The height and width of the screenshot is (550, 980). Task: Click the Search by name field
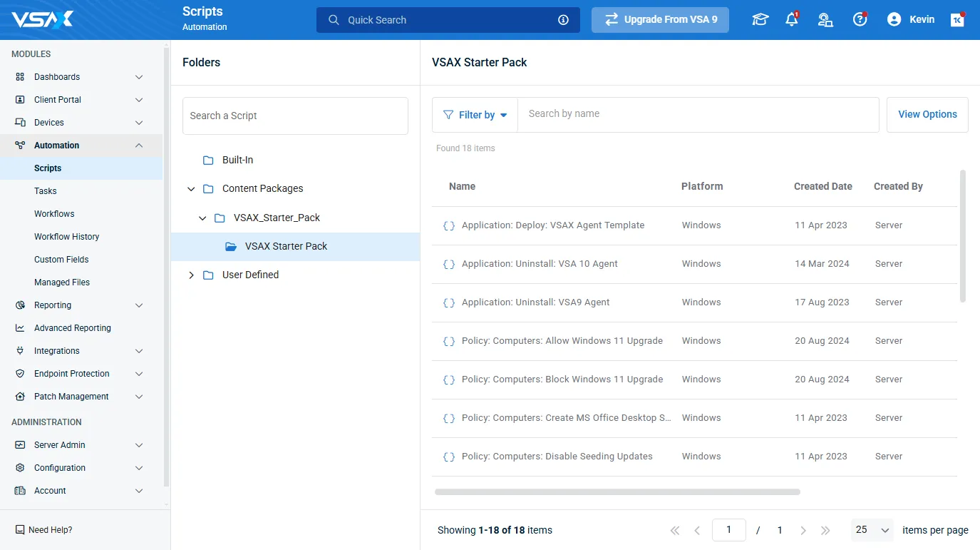click(x=697, y=114)
